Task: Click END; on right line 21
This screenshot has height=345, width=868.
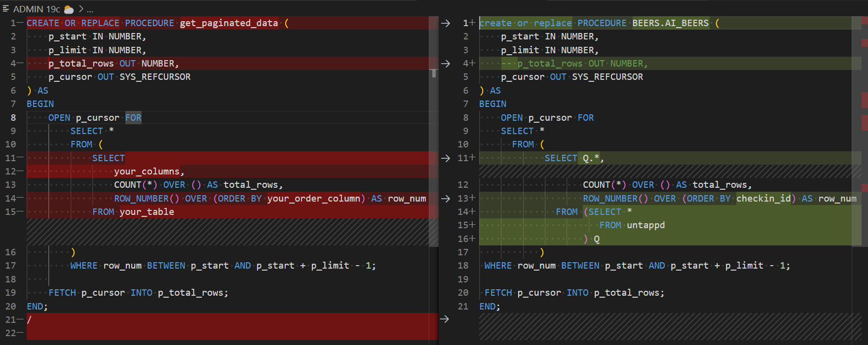Action: (490, 307)
